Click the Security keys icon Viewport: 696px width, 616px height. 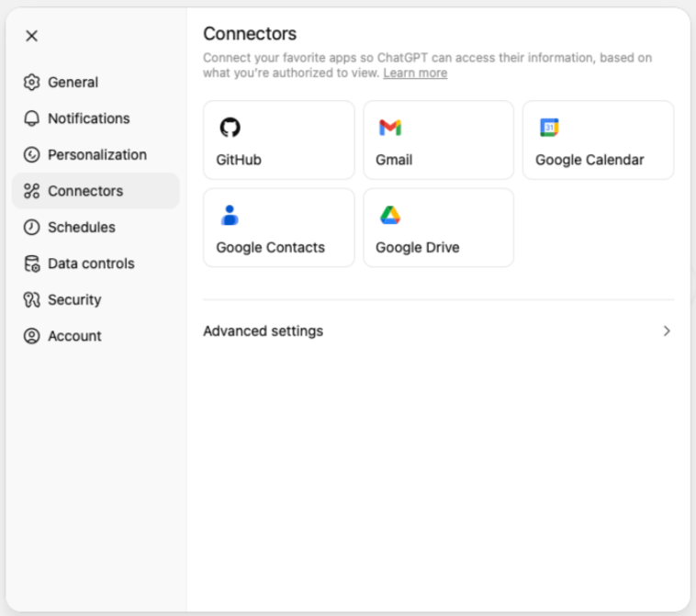(32, 300)
